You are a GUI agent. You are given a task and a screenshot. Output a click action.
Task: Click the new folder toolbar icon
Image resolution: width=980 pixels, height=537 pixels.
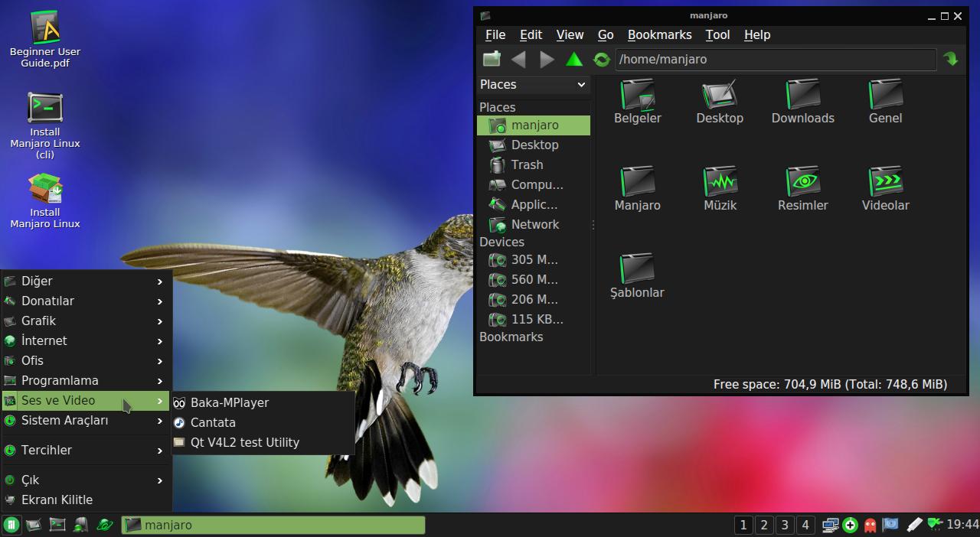coord(492,59)
